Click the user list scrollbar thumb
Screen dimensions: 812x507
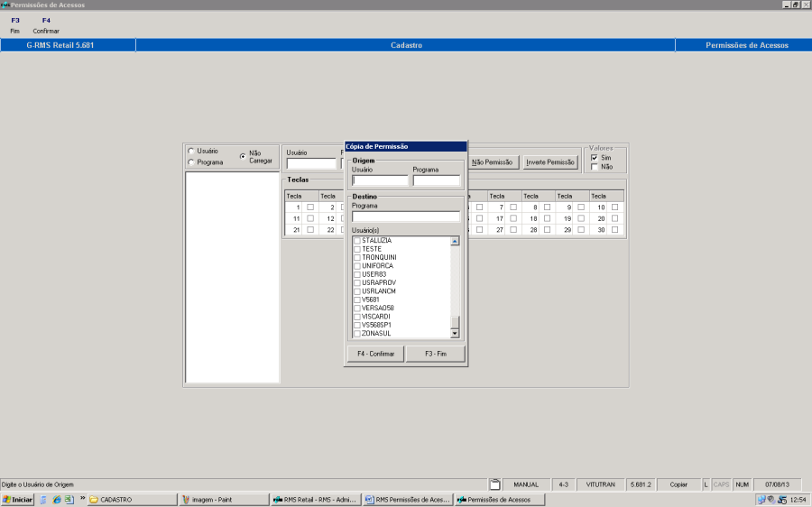tap(455, 322)
